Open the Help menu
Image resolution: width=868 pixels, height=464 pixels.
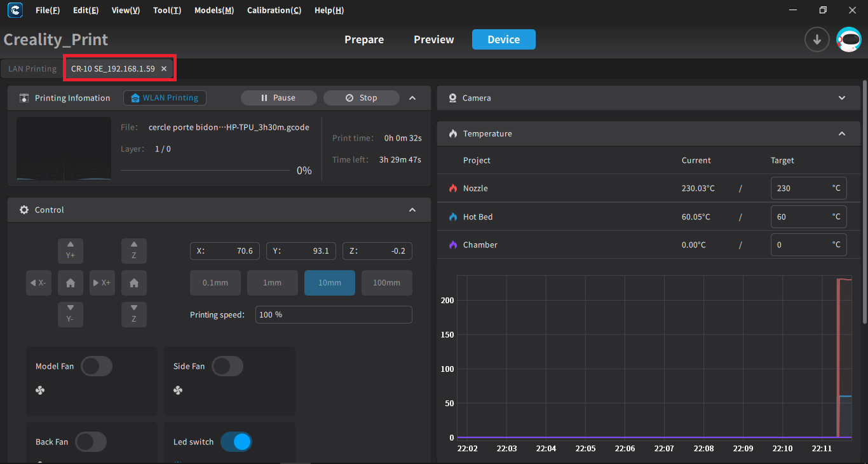tap(329, 10)
